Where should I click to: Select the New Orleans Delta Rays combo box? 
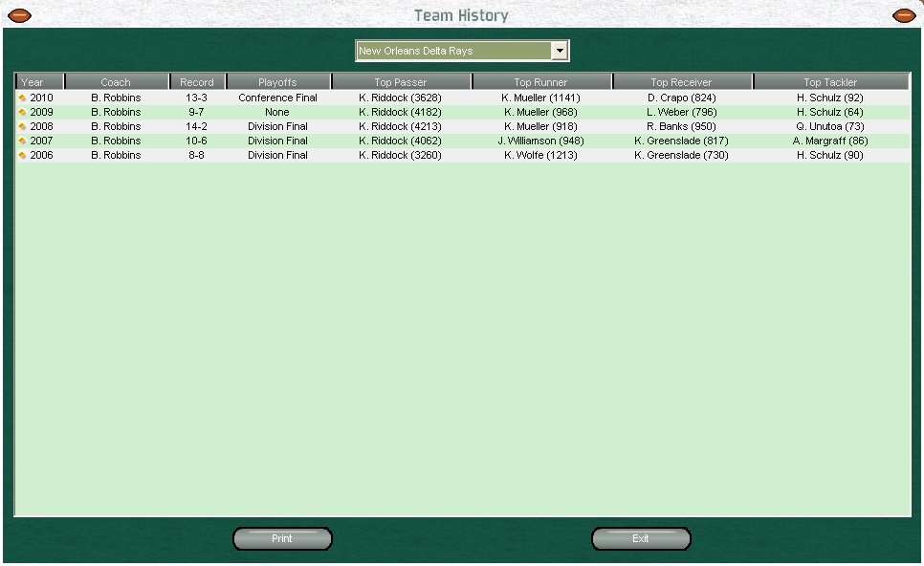click(453, 51)
